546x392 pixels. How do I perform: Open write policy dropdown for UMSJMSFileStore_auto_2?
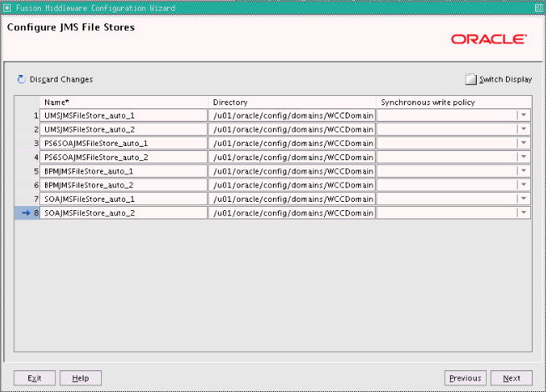click(523, 129)
